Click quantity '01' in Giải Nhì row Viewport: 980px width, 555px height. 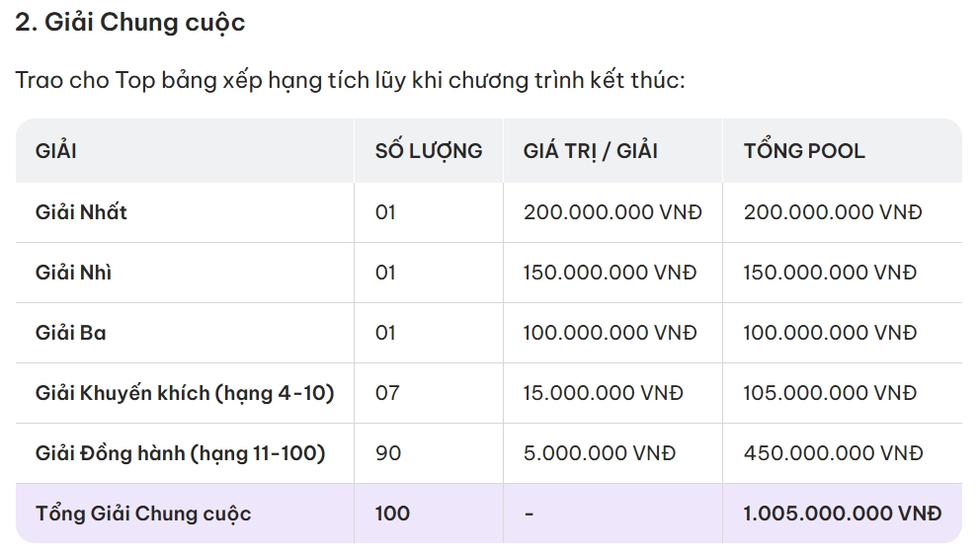385,273
